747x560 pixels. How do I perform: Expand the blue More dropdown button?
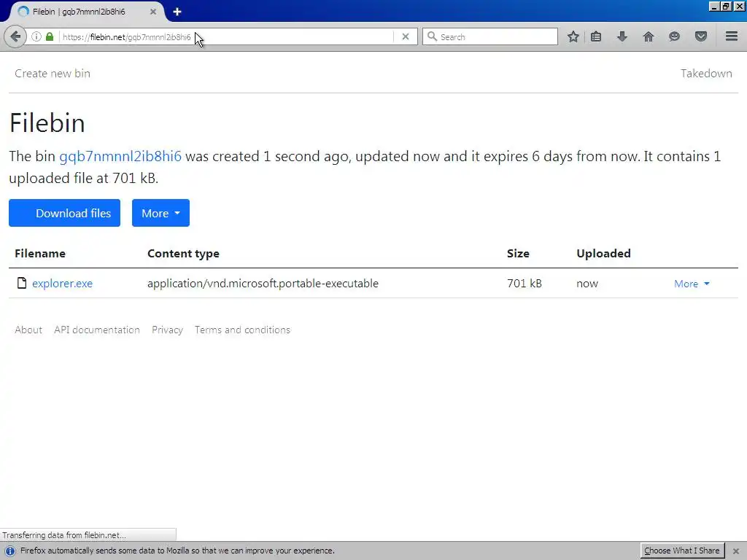[160, 213]
